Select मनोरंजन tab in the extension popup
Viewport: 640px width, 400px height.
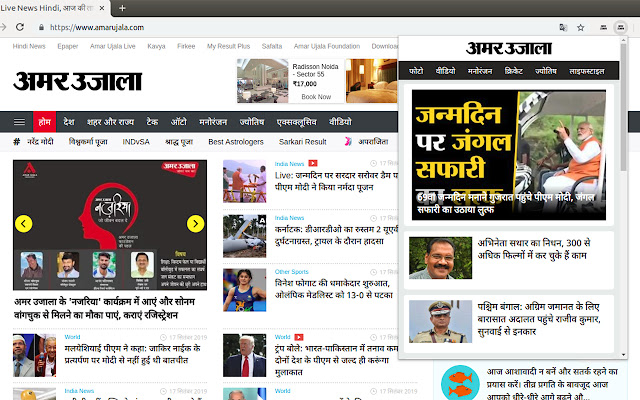click(x=480, y=71)
